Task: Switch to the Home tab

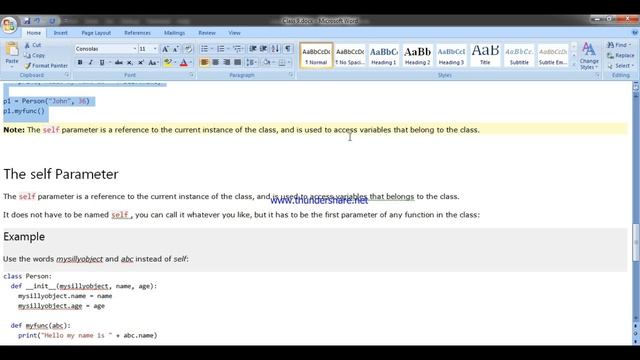Action: pyautogui.click(x=33, y=33)
